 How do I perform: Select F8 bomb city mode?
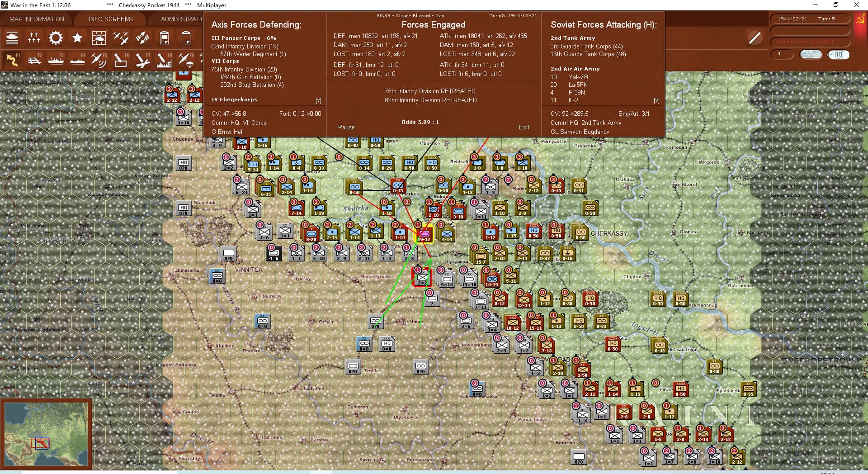coord(164,60)
